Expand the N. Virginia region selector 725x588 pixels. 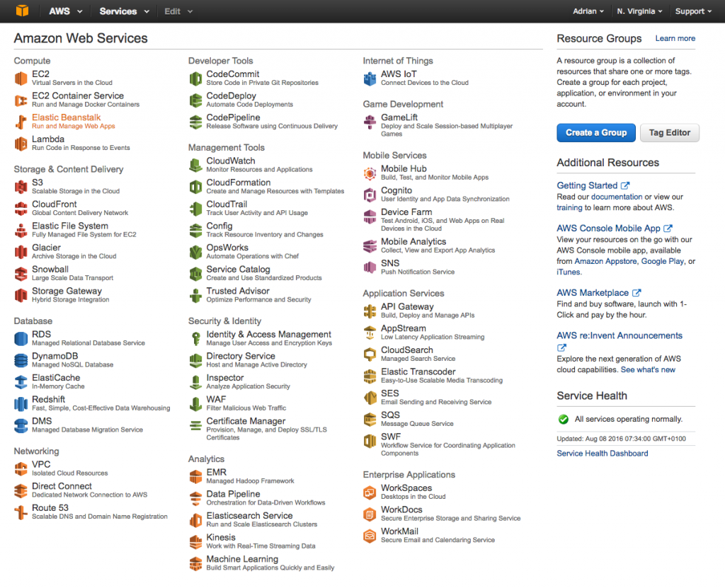point(640,11)
